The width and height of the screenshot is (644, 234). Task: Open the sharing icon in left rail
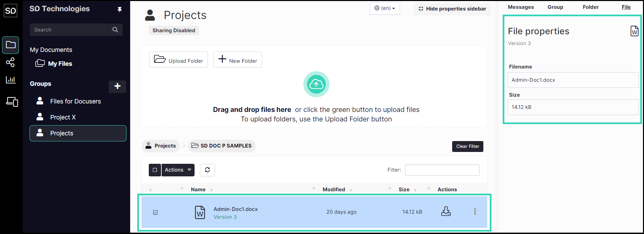[x=11, y=62]
